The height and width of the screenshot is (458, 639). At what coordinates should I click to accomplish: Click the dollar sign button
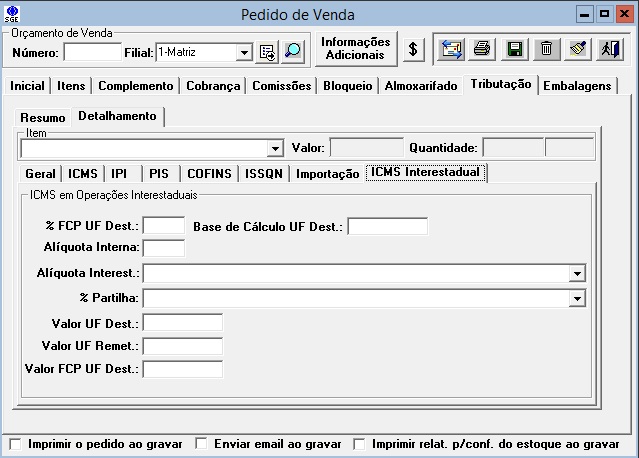point(415,48)
